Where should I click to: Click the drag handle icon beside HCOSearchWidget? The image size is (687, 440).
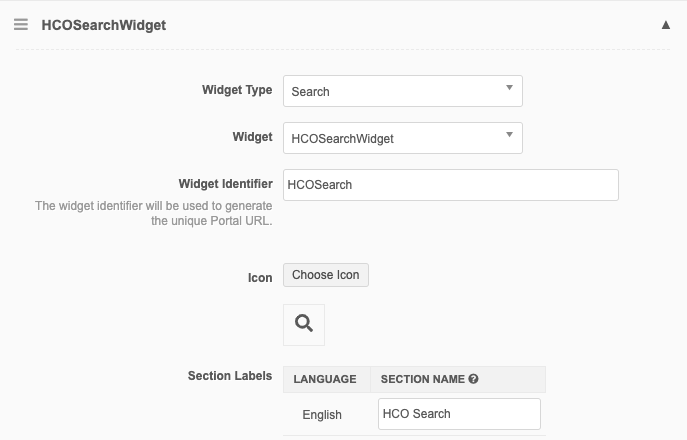click(21, 25)
